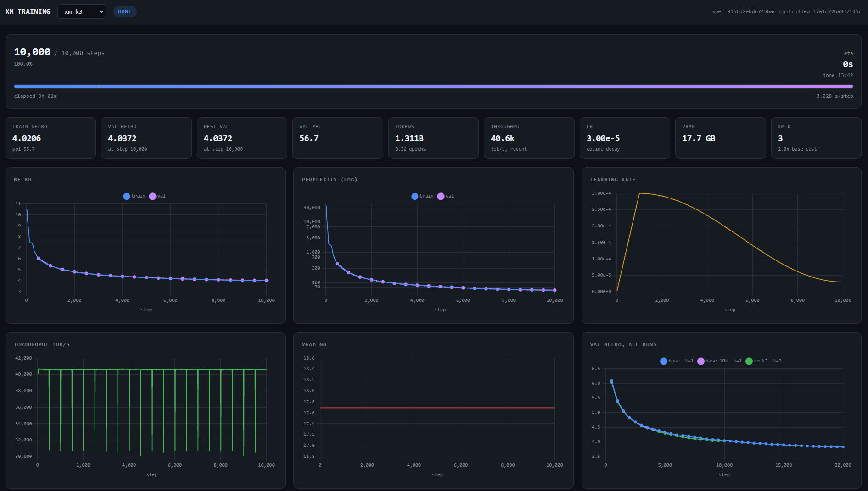Click the first val point on NELBO chart

coord(38,258)
